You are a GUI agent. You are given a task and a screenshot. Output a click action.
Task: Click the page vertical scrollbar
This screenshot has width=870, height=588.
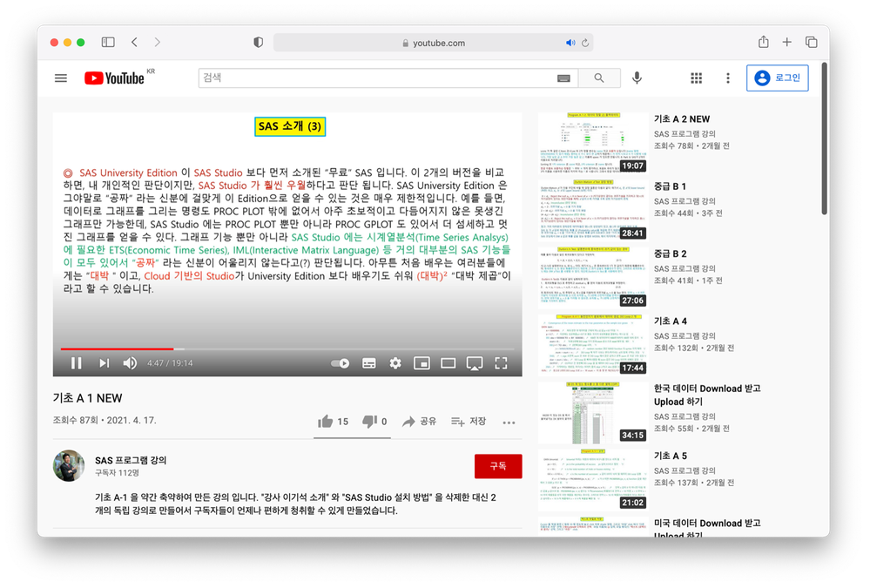pos(825,139)
